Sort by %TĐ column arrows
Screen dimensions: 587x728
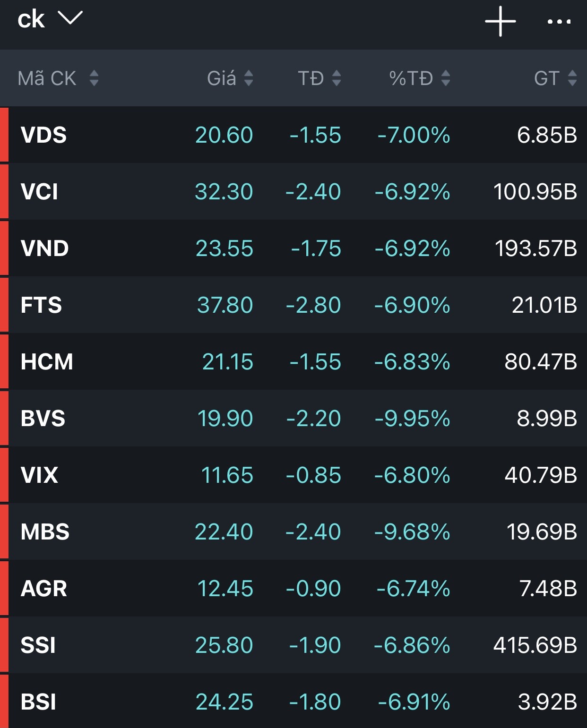445,78
